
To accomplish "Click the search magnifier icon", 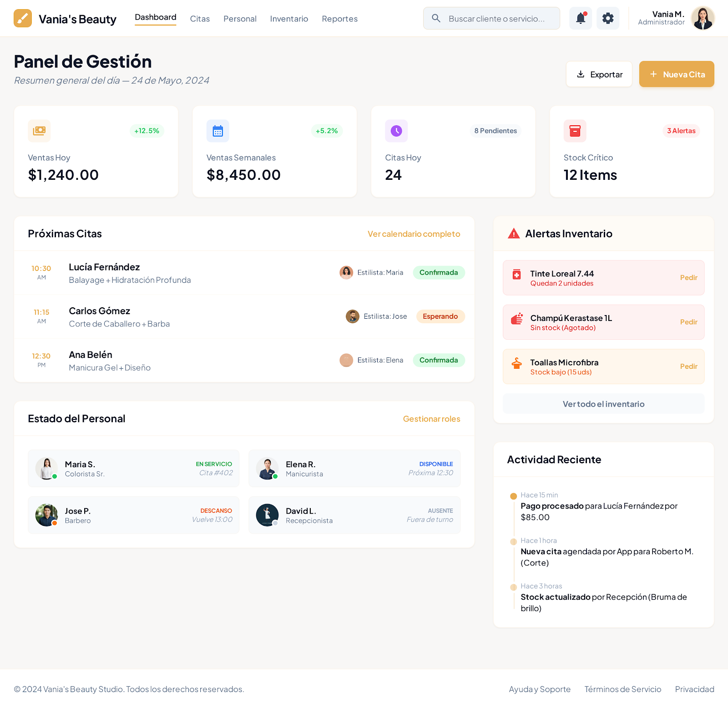I will [x=436, y=18].
